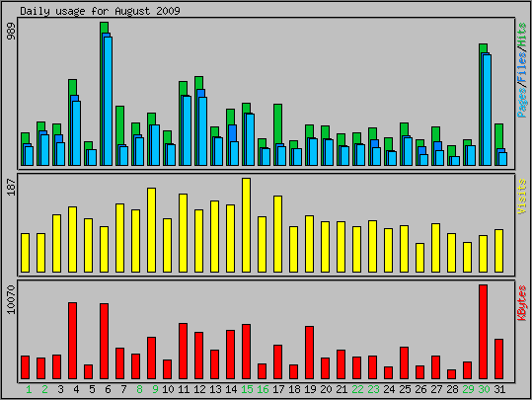The image size is (532, 400).
Task: Click the red KBytes bar for day 31
Action: point(498,359)
